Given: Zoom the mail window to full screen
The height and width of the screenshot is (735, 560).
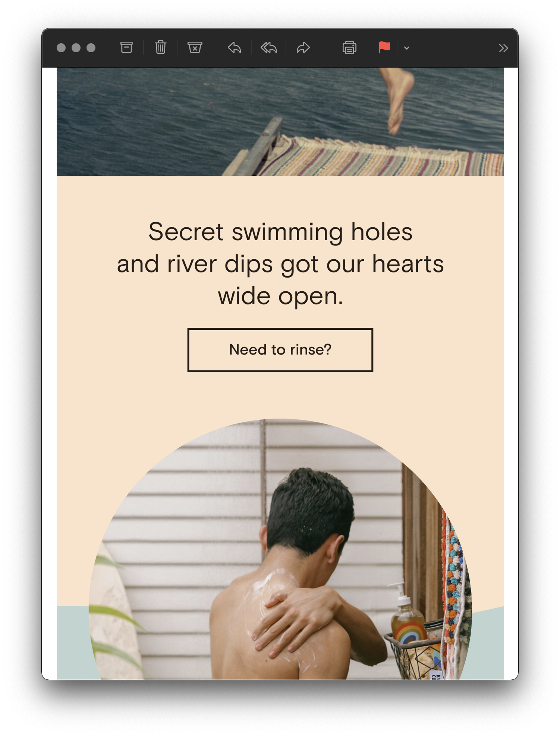Looking at the screenshot, I should coord(91,48).
